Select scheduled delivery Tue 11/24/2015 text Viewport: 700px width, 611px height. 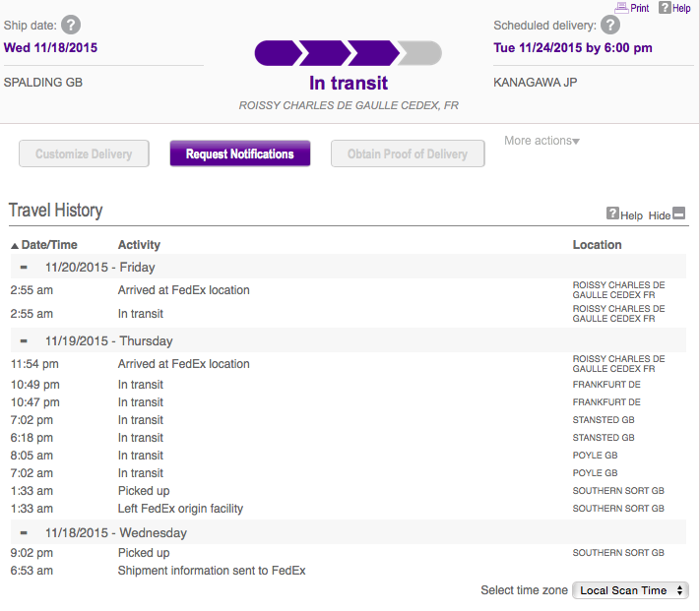[573, 48]
